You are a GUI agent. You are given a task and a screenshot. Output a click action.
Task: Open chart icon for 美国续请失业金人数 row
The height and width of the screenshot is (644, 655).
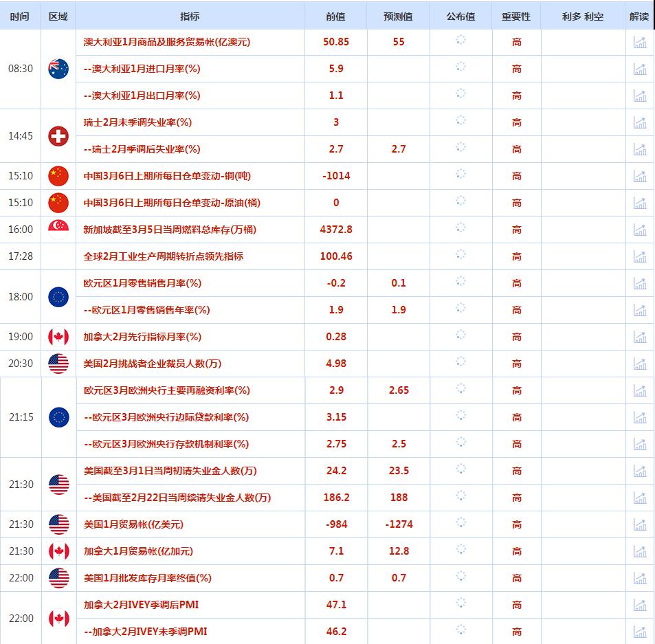pos(640,498)
